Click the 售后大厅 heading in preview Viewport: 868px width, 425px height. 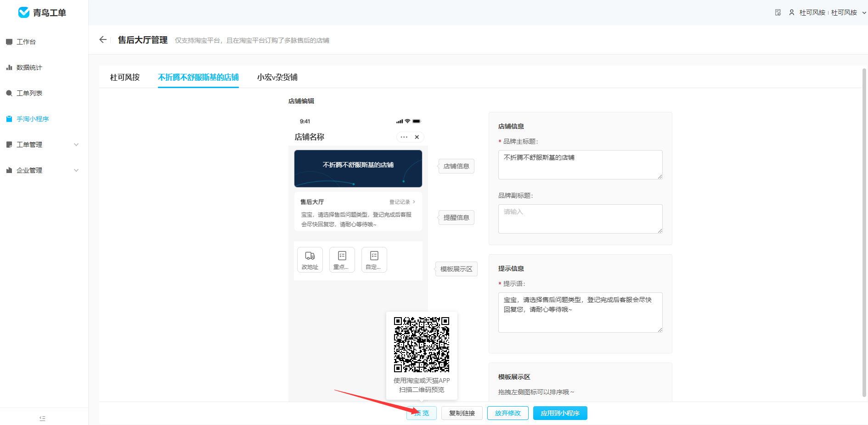tap(312, 202)
